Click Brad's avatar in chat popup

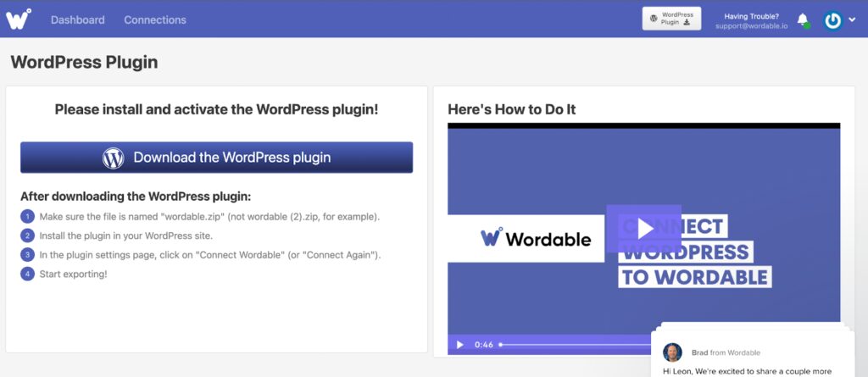(672, 352)
